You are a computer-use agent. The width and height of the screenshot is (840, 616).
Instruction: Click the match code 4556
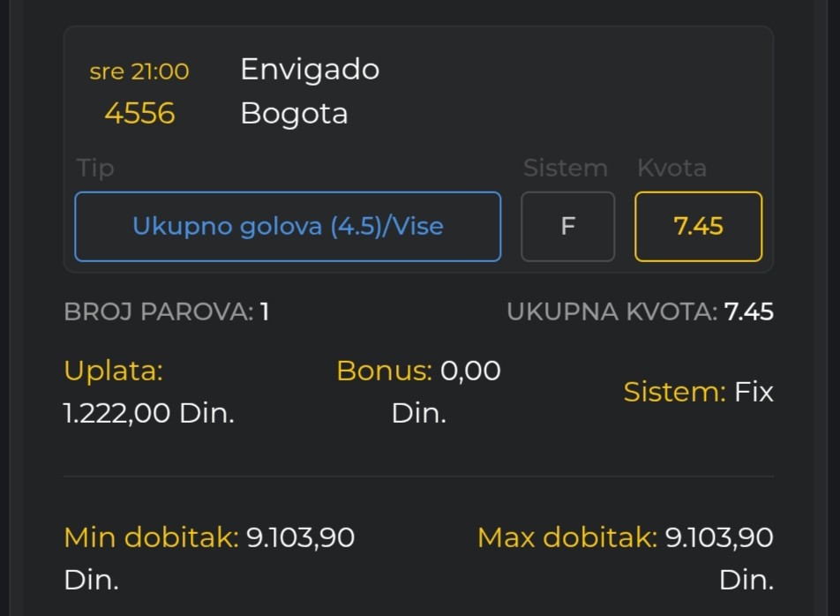[139, 114]
